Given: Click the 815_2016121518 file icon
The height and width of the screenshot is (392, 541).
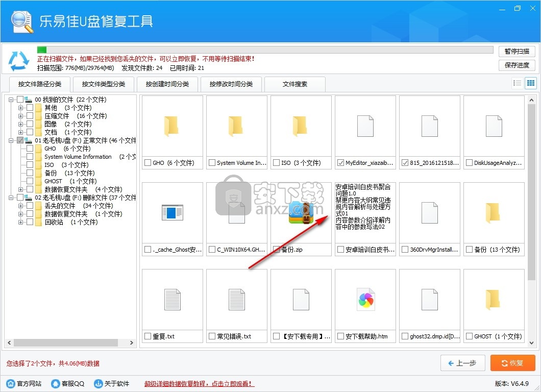Looking at the screenshot, I should point(430,126).
